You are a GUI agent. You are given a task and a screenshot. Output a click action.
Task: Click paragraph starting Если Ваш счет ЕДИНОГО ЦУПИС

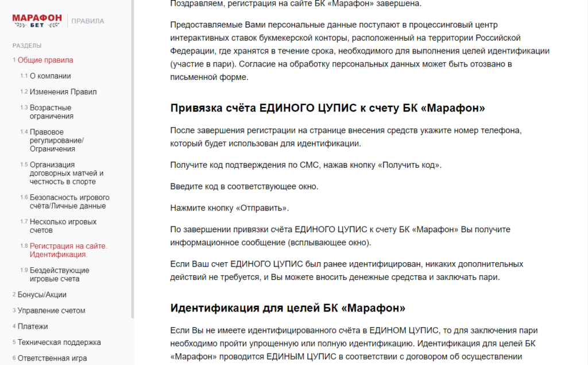tap(346, 270)
